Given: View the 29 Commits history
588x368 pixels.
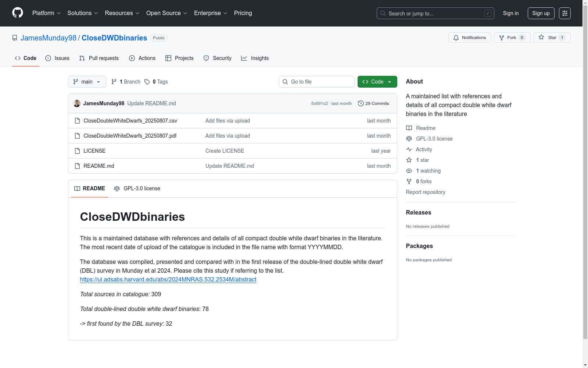Looking at the screenshot, I should 373,103.
